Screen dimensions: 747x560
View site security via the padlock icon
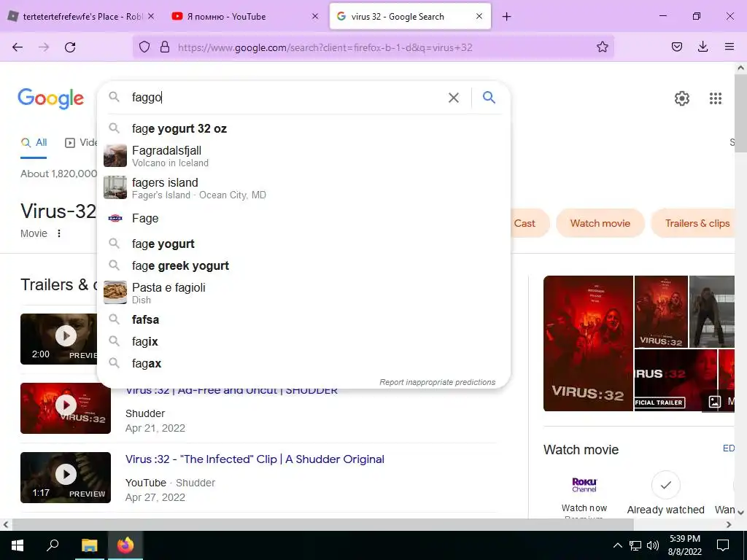[x=165, y=47]
